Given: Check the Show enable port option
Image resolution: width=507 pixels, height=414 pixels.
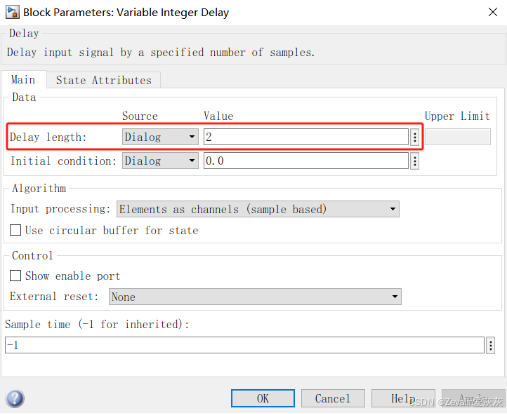Looking at the screenshot, I should (x=15, y=276).
